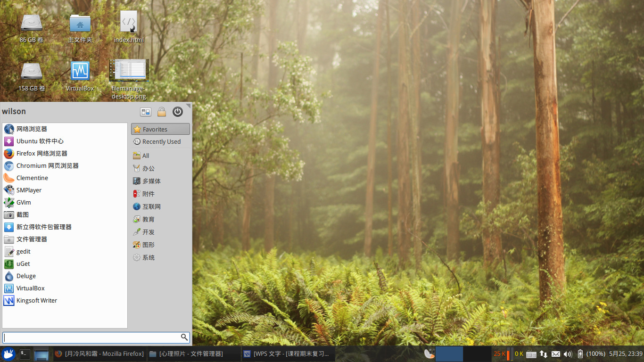Open the 截图 screenshot tool
The image size is (644, 362).
click(x=65, y=214)
